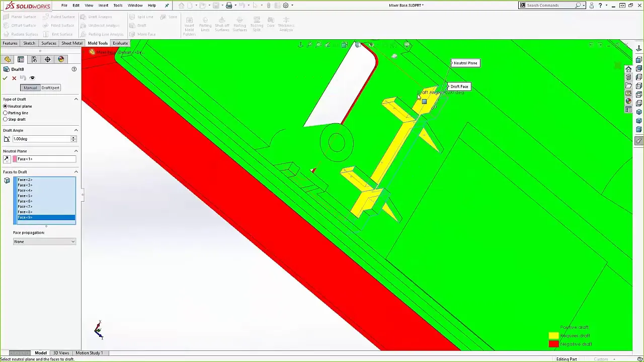Open Custom Properties icon in task pane
This screenshot has width=644, height=362.
628,109
